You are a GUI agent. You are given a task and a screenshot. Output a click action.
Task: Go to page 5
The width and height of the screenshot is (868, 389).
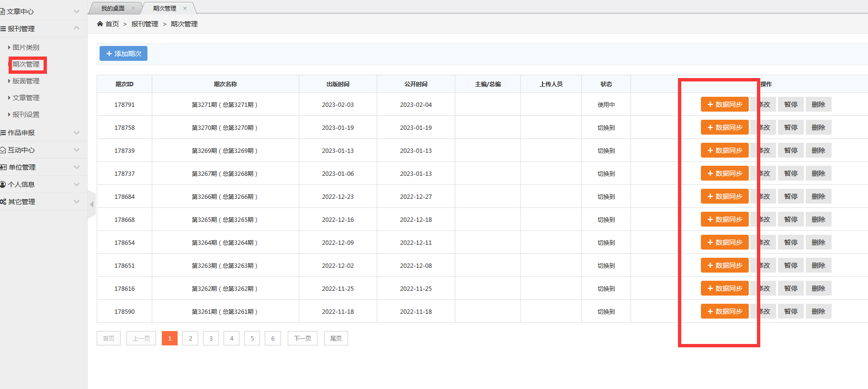(252, 338)
